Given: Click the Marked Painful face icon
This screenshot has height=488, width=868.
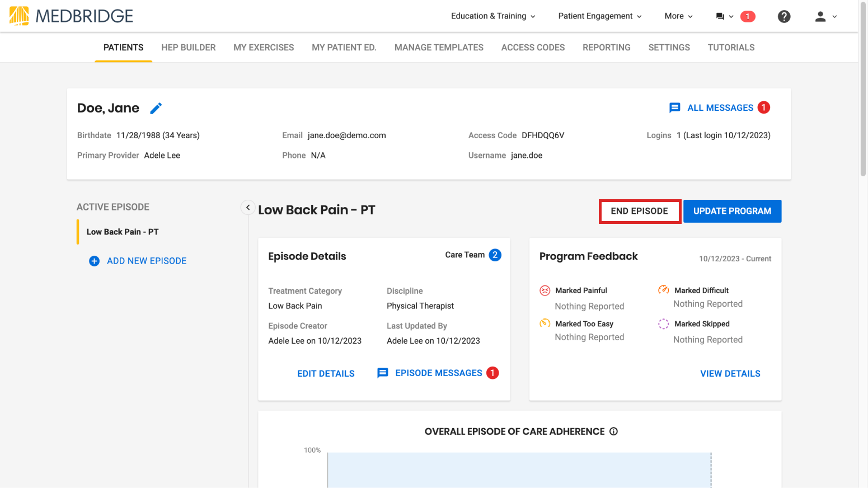Looking at the screenshot, I should click(545, 290).
